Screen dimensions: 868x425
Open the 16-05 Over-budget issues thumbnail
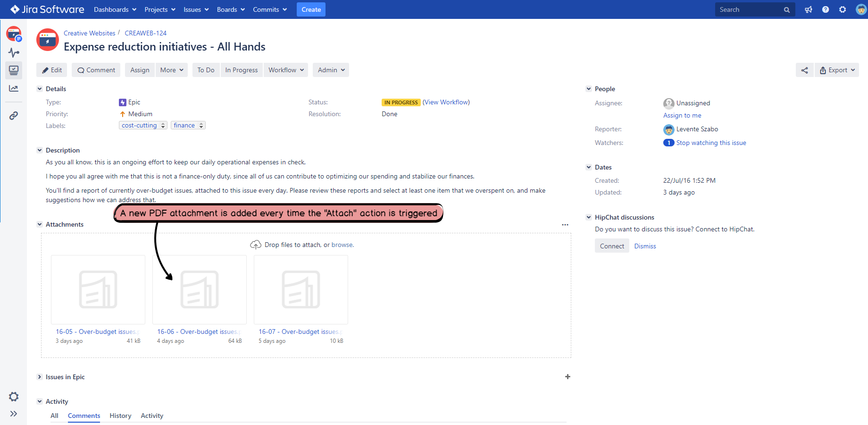(x=98, y=289)
